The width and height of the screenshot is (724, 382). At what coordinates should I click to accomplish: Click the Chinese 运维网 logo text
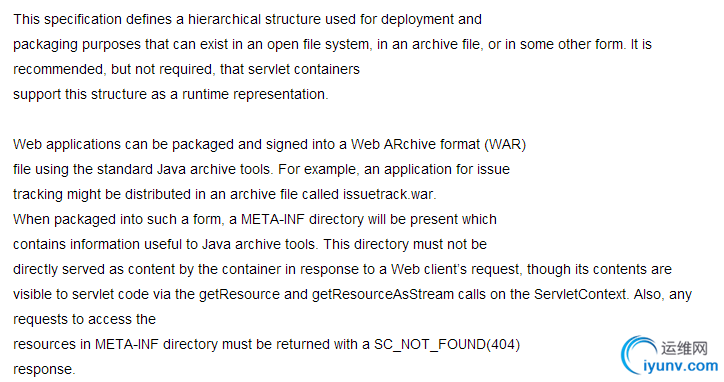click(684, 348)
